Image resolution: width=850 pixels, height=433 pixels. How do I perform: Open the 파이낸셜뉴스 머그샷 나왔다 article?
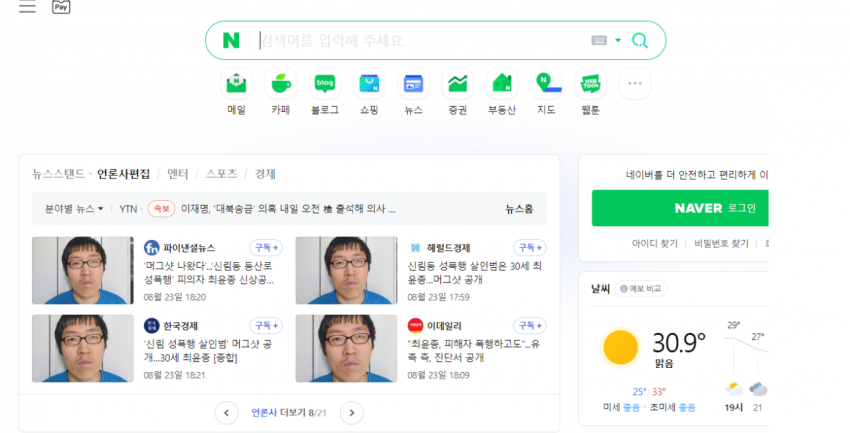click(x=209, y=273)
